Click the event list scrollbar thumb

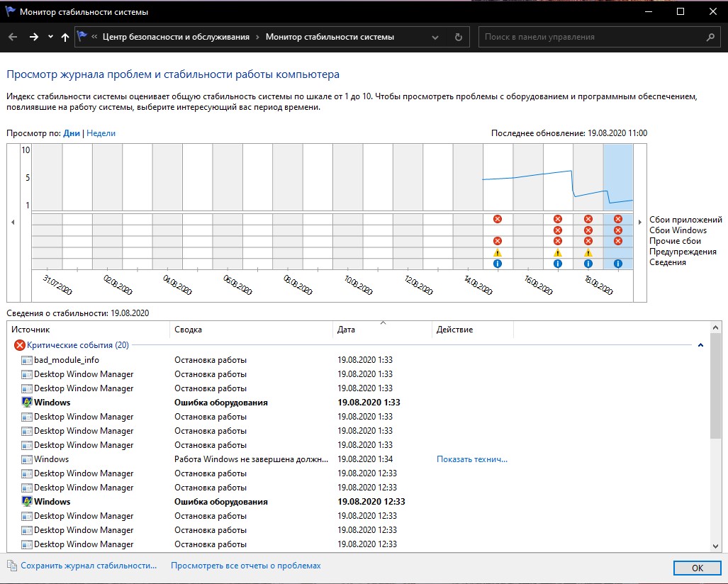tap(715, 386)
